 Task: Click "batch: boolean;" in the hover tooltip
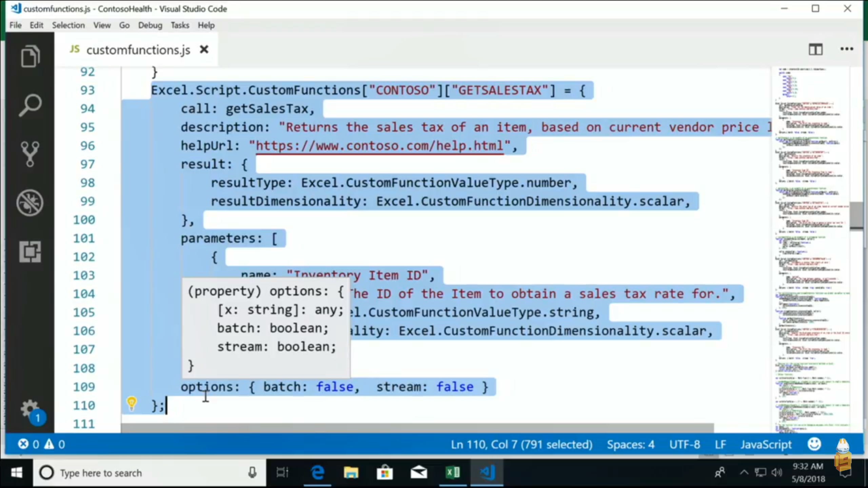(x=273, y=328)
